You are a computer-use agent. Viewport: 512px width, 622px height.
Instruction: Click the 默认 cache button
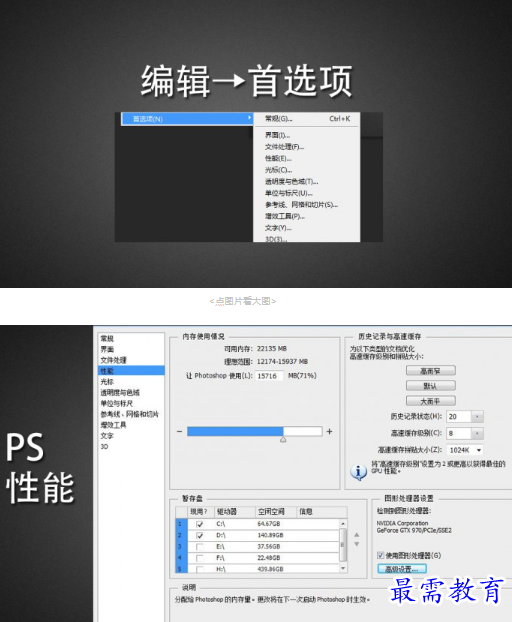(431, 386)
